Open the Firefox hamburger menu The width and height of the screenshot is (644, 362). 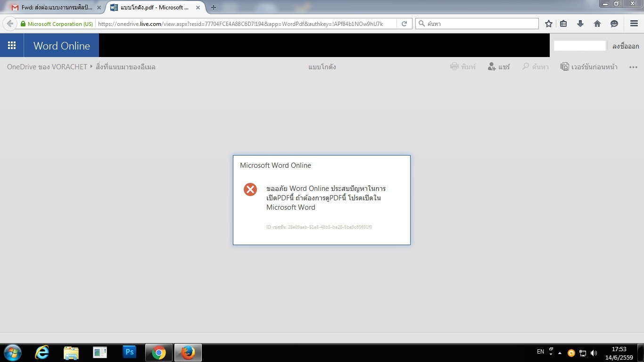[x=634, y=24]
